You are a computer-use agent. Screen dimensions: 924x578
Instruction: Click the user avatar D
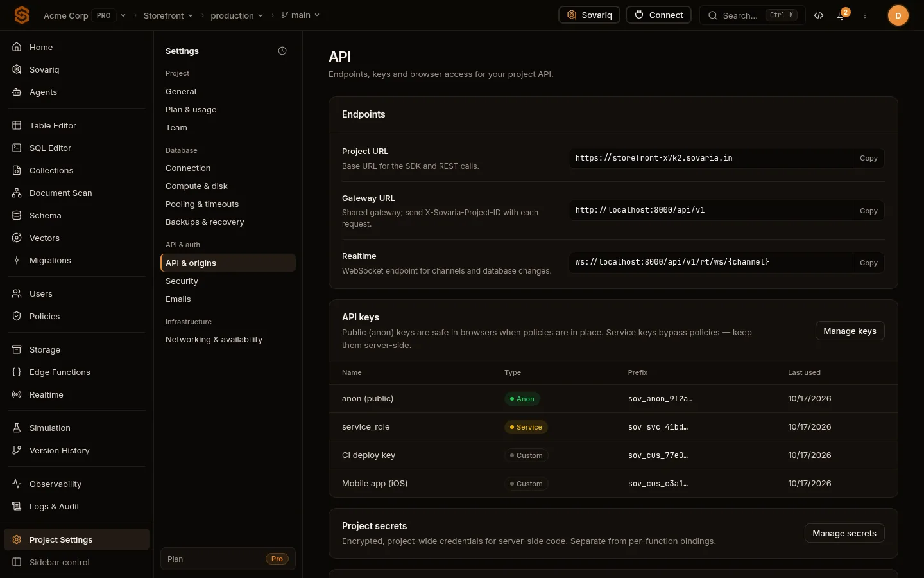coord(898,15)
